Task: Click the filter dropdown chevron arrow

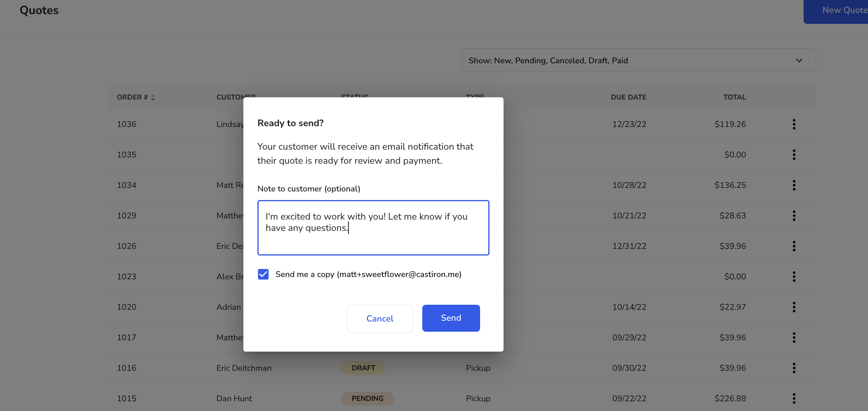Action: pos(799,61)
